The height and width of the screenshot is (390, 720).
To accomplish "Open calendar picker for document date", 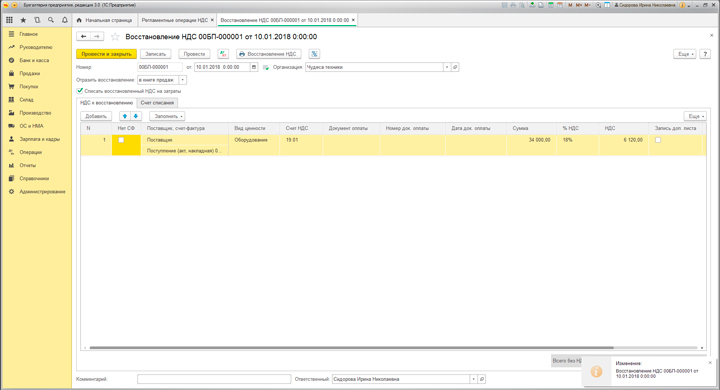I will [x=253, y=67].
